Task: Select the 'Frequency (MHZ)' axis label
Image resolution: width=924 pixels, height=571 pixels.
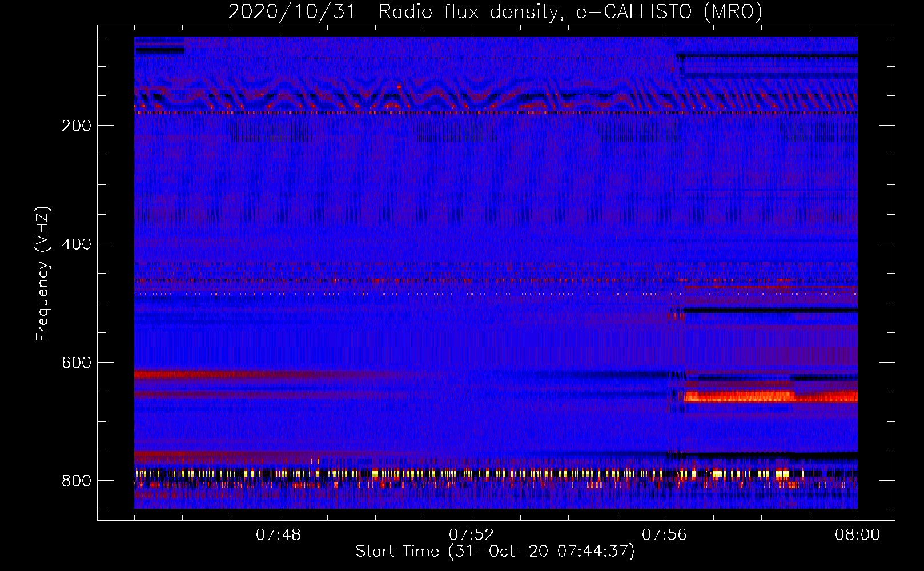Action: 43,274
